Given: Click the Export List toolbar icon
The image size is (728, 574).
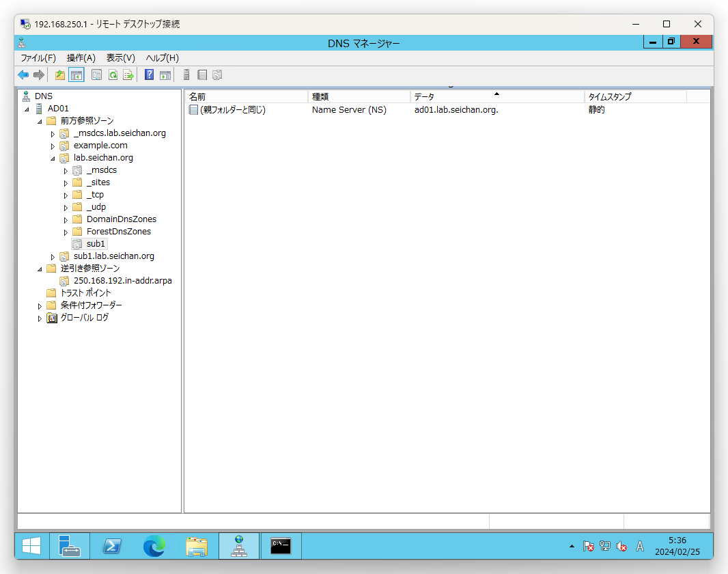Looking at the screenshot, I should point(128,75).
